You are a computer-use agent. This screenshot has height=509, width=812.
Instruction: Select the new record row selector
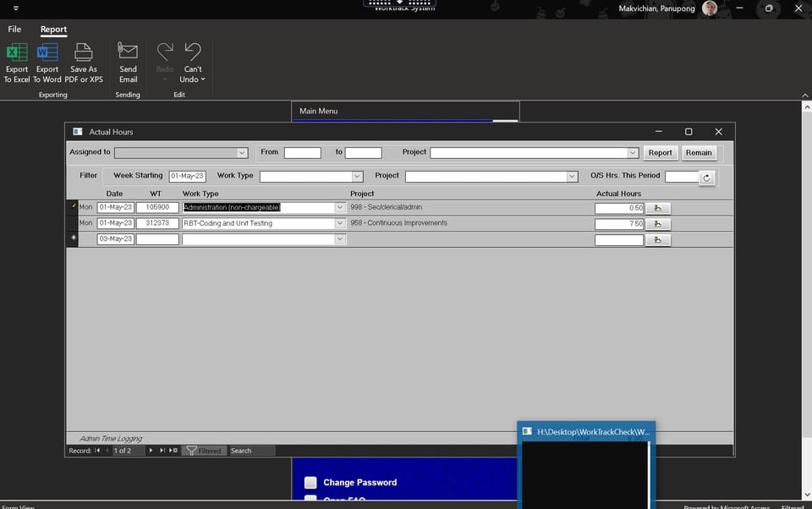[x=73, y=238]
